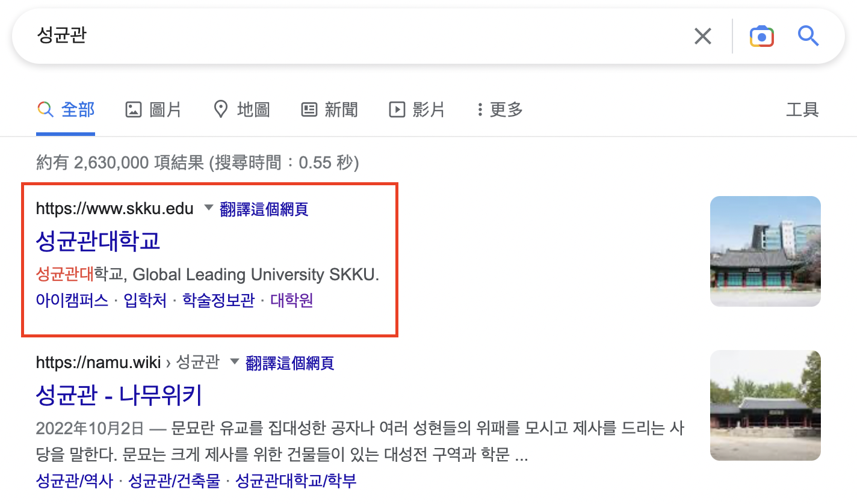
Task: Open the 아이캠퍼스 sitelink
Action: click(72, 300)
